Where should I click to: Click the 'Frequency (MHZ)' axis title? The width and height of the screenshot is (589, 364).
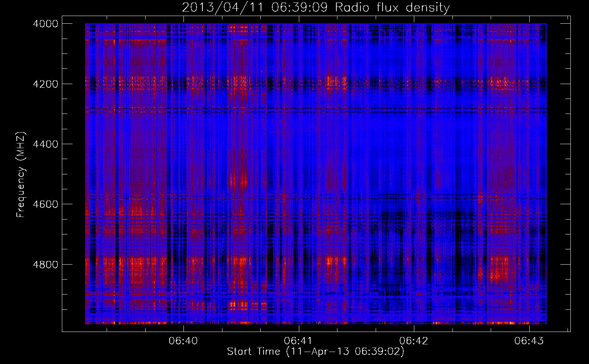[21, 175]
